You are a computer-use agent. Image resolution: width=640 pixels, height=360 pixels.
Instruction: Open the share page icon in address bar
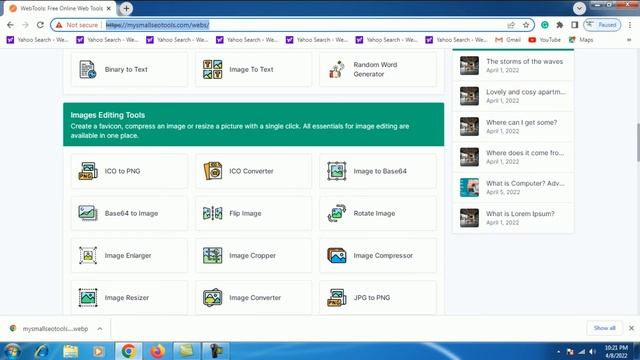[511, 25]
